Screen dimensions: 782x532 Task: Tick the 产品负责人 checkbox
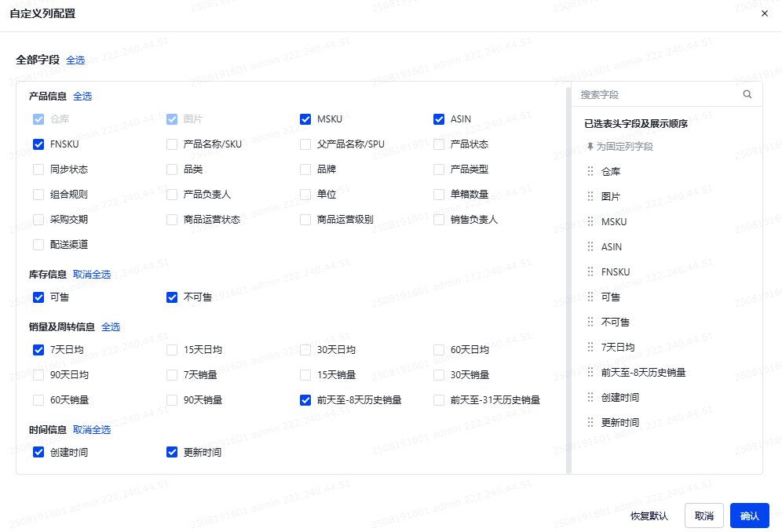[x=172, y=194]
